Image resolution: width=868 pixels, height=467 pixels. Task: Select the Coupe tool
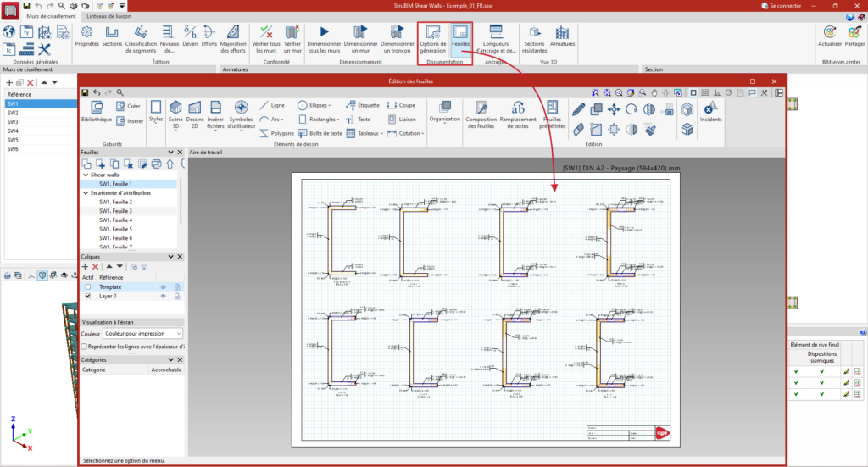[401, 105]
